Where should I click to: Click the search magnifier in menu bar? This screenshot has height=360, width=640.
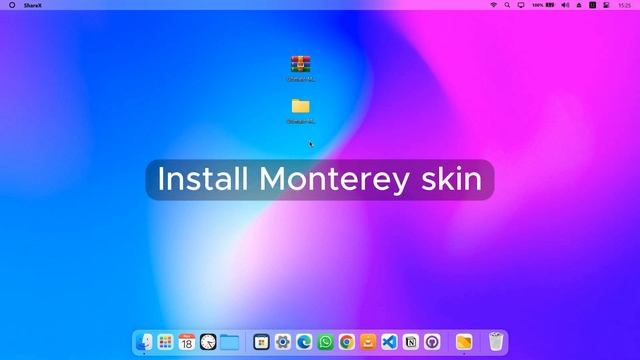(507, 5)
